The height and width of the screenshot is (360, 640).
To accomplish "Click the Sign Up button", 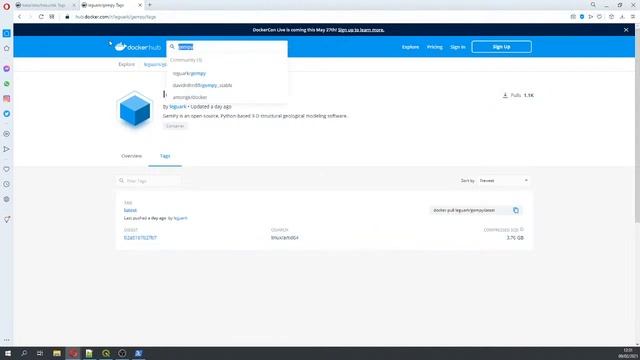I will pos(501,47).
